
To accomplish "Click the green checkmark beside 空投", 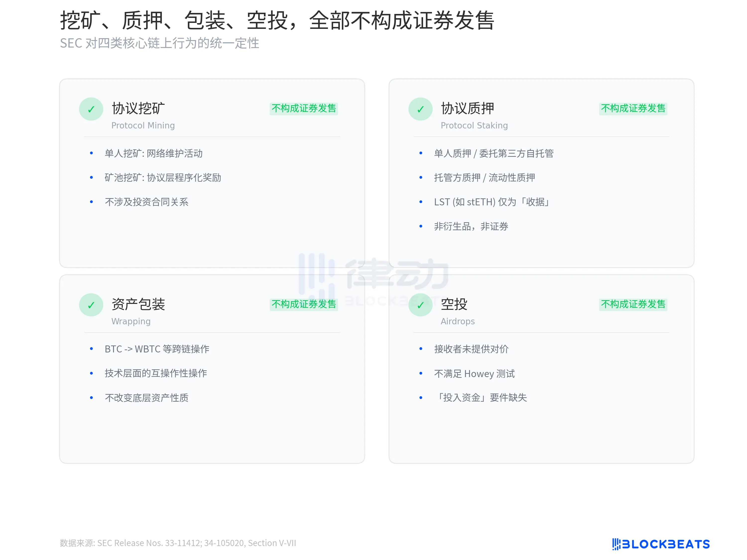I will pyautogui.click(x=420, y=305).
